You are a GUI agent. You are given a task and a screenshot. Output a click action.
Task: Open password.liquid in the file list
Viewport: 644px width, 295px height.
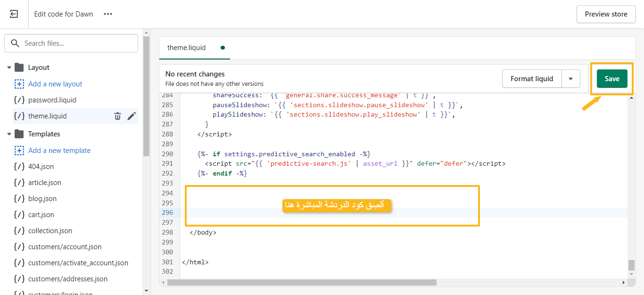tap(52, 100)
